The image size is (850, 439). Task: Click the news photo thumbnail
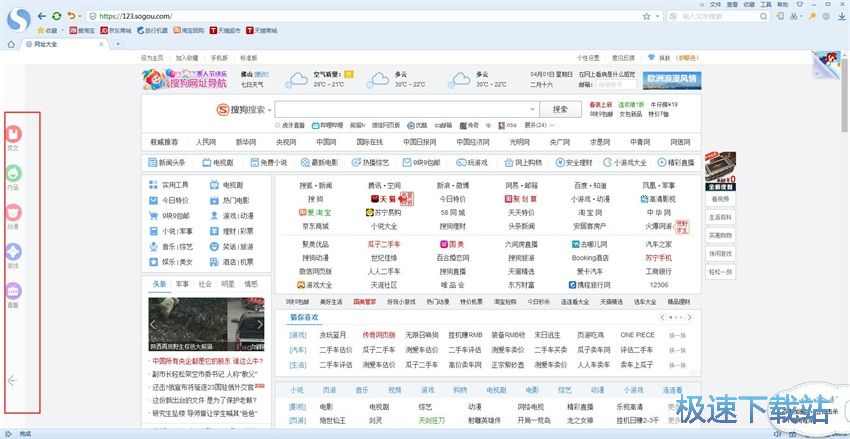coord(207,324)
